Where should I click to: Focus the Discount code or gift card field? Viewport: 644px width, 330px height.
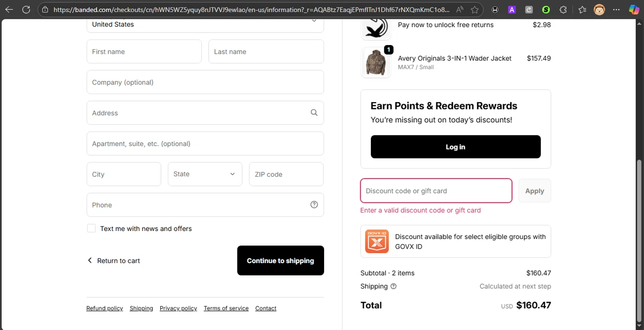[x=436, y=191]
